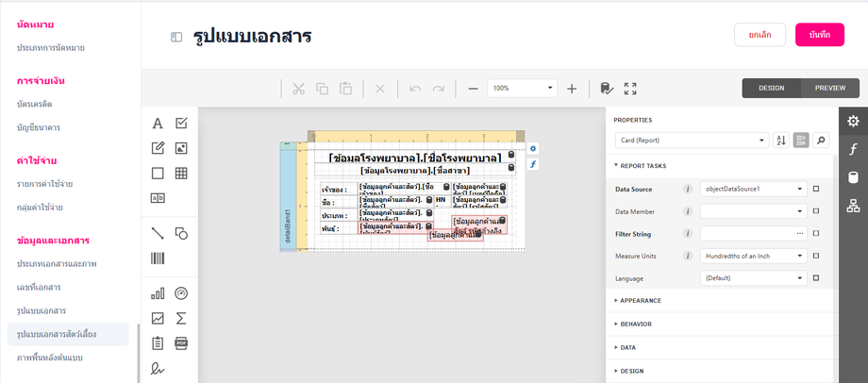This screenshot has width=868, height=383.
Task: Paste from the clipboard
Action: (345, 89)
